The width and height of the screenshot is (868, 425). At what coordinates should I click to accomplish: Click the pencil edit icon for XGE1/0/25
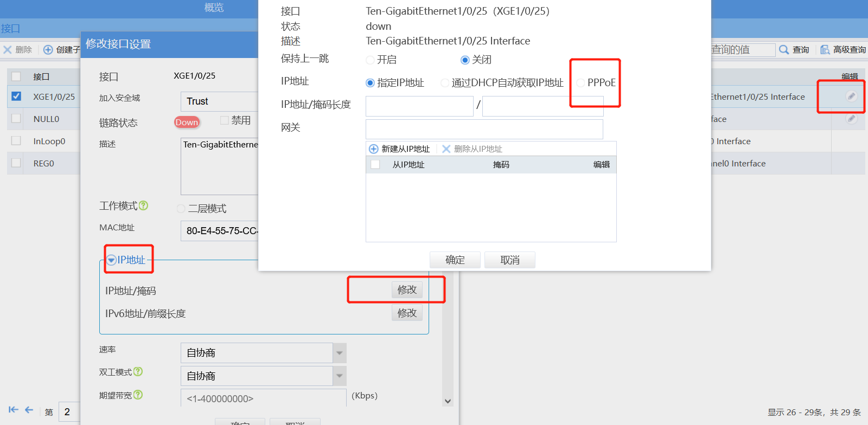[851, 96]
